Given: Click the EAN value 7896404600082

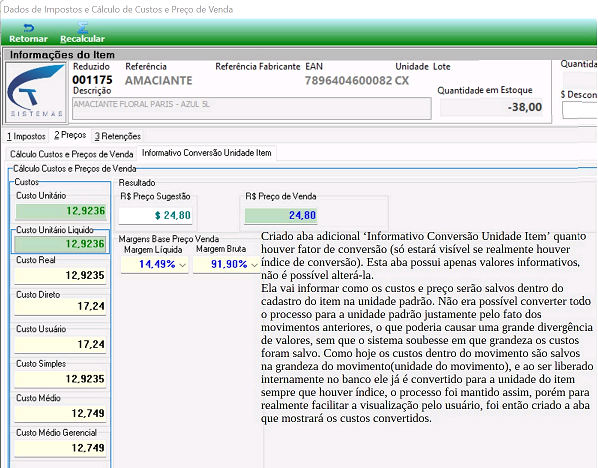Looking at the screenshot, I should (348, 80).
